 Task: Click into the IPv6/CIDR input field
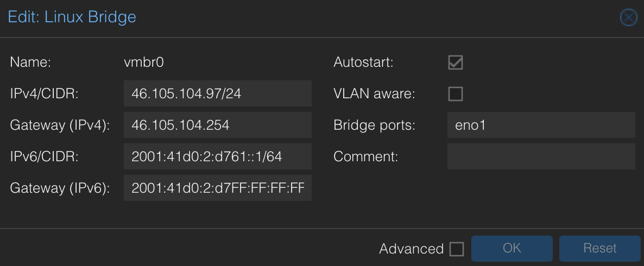(x=217, y=156)
